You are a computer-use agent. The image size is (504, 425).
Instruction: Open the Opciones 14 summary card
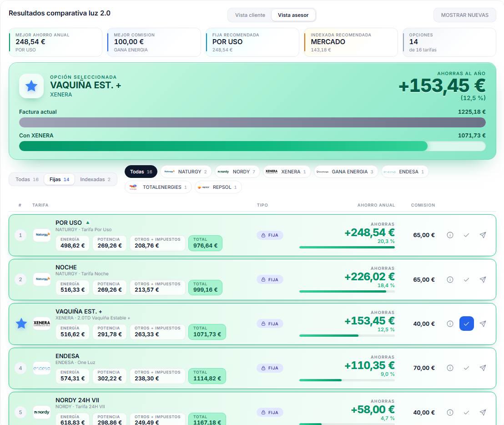449,42
